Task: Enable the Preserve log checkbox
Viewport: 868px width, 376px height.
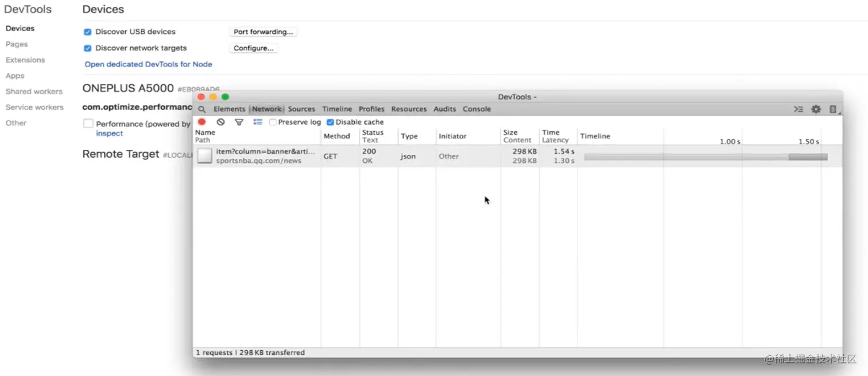Action: [x=273, y=122]
